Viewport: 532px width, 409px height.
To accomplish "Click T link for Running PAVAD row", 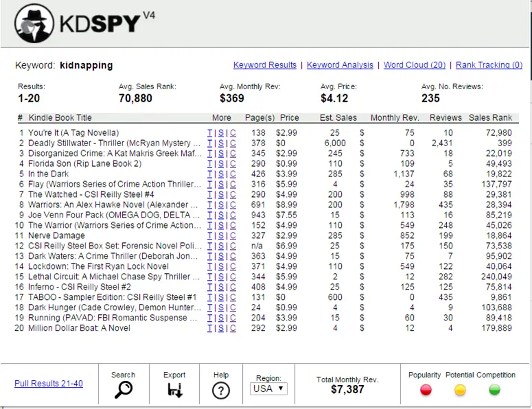I will click(209, 318).
